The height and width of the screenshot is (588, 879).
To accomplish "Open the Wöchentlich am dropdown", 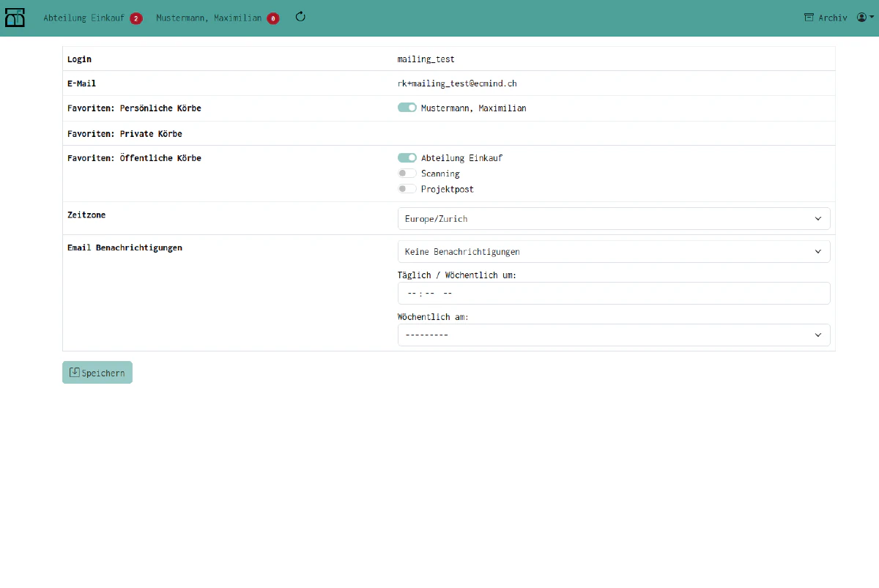I will [614, 335].
